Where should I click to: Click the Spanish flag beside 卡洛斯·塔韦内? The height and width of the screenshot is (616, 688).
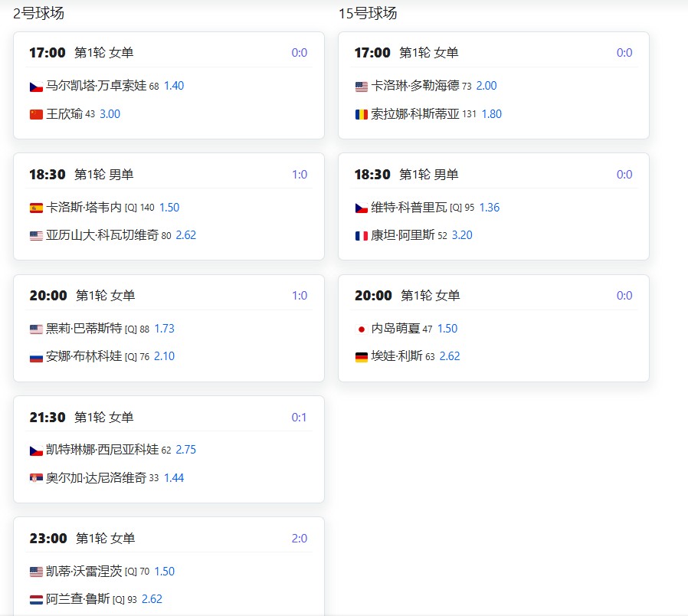(36, 208)
